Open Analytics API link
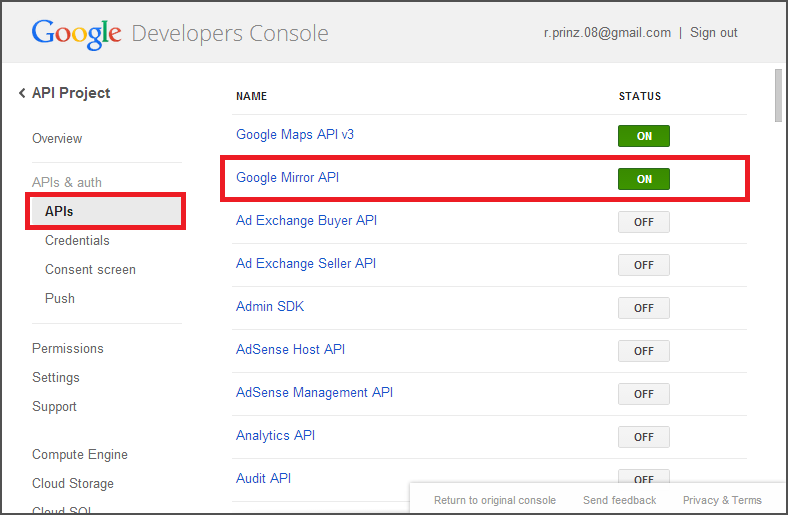 275,435
